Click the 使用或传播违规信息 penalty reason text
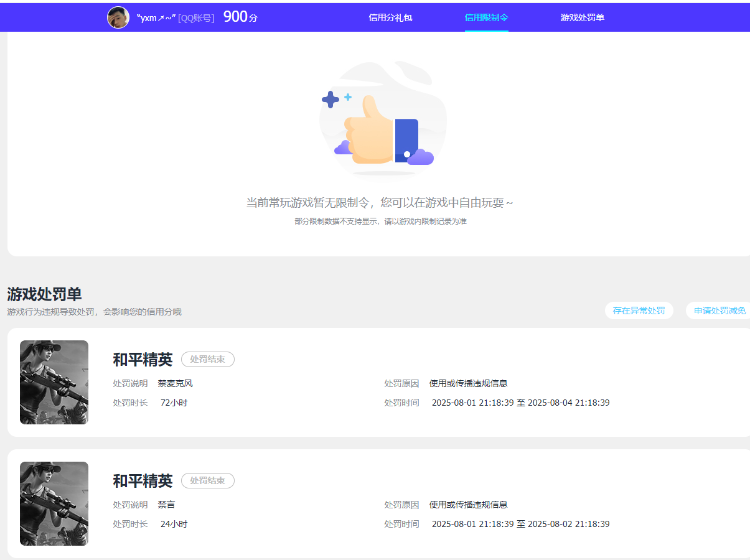The width and height of the screenshot is (750, 560). (467, 383)
